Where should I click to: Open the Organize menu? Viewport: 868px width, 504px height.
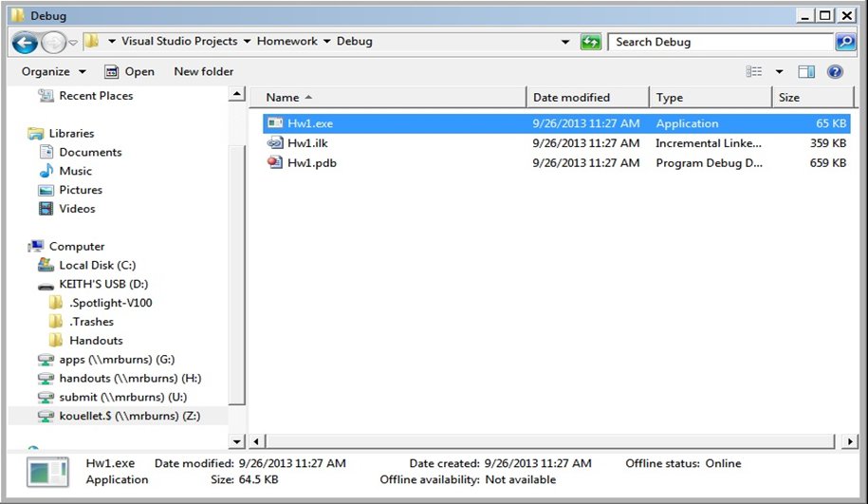tap(54, 71)
